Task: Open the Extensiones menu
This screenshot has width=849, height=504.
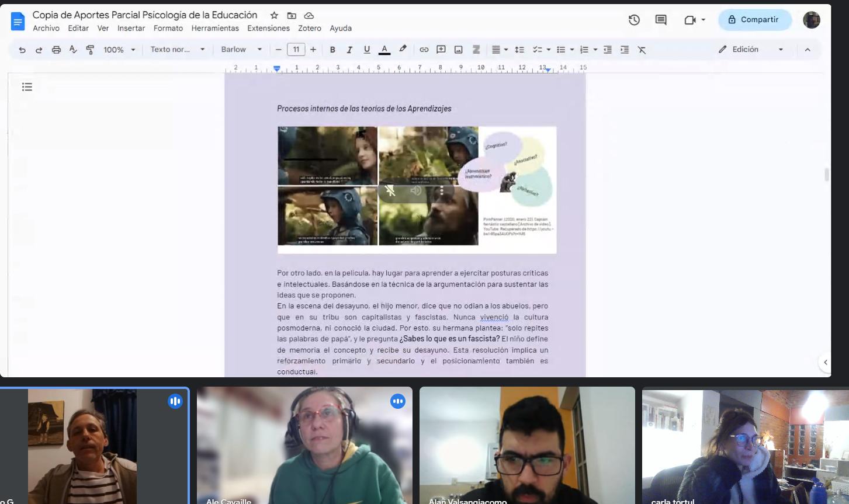Action: pyautogui.click(x=268, y=28)
